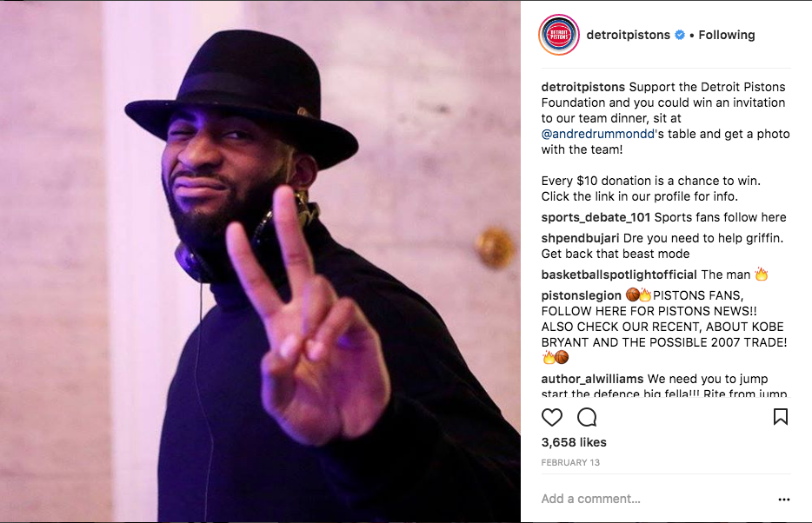Open comments via speech bubble icon
Image resolution: width=812 pixels, height=523 pixels.
click(x=587, y=417)
